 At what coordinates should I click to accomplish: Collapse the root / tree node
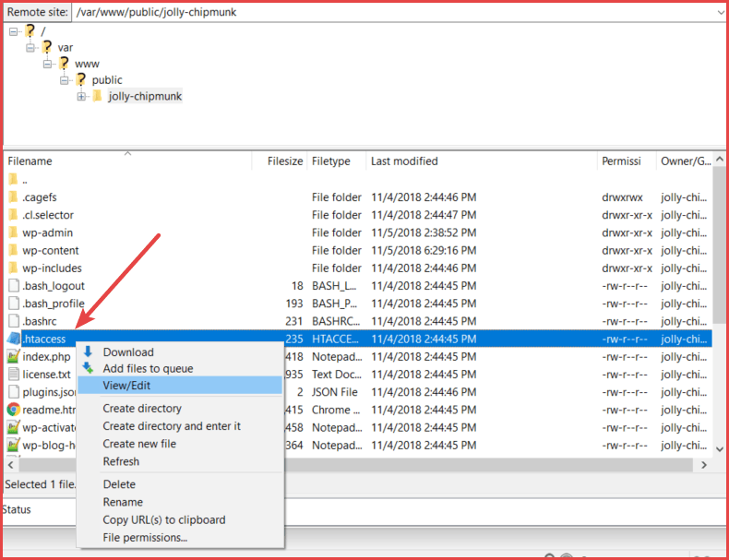(x=14, y=31)
